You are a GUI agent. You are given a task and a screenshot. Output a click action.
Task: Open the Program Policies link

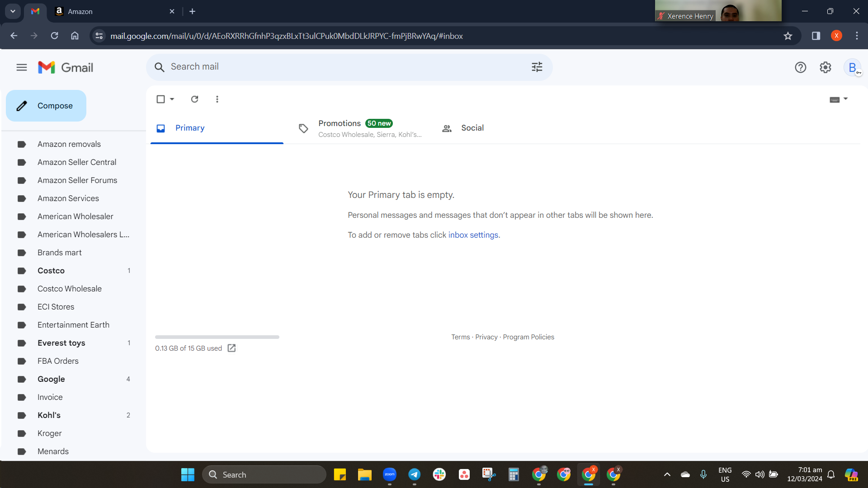(528, 337)
